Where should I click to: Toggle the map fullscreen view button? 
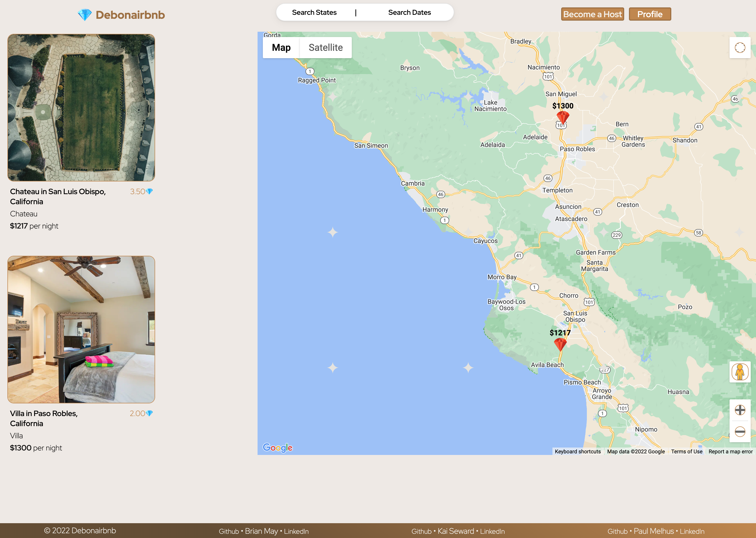coord(740,48)
